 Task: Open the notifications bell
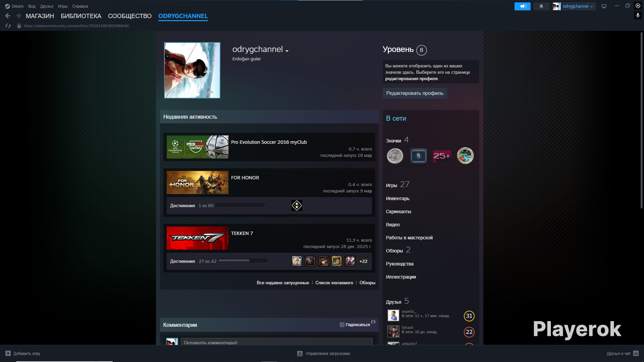pos(541,6)
